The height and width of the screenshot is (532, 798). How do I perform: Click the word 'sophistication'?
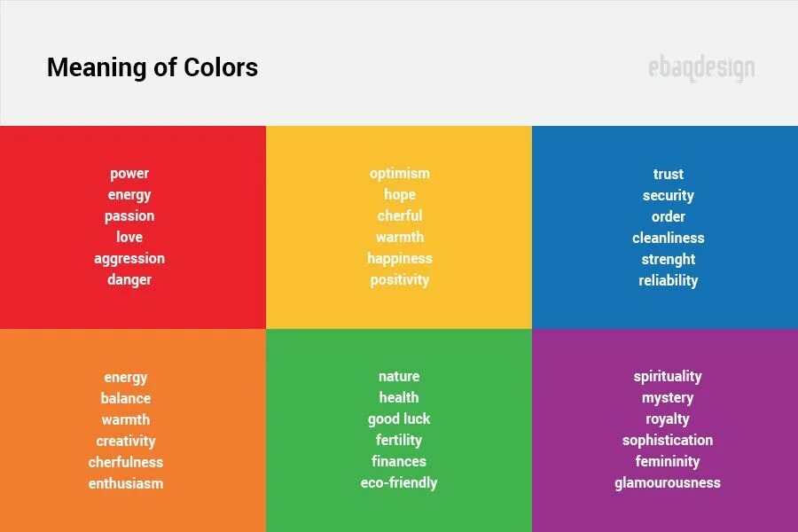click(x=668, y=441)
